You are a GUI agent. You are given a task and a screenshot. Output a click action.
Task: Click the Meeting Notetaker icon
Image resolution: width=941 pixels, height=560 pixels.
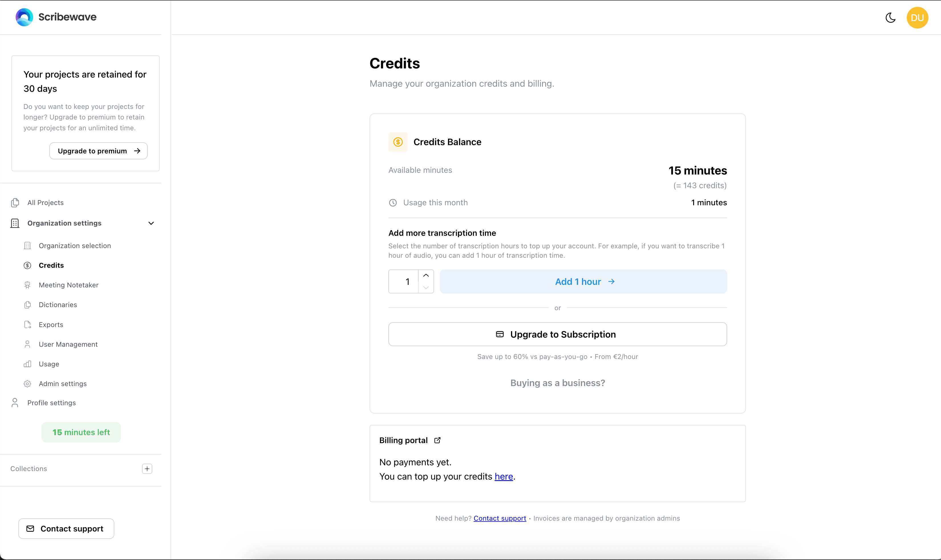[x=28, y=285]
